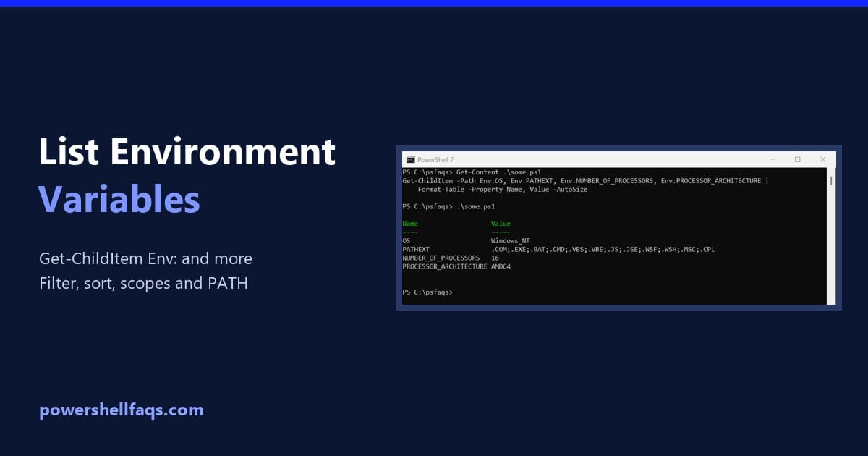Close the PowerShell 7 window
The image size is (868, 456).
coord(823,159)
